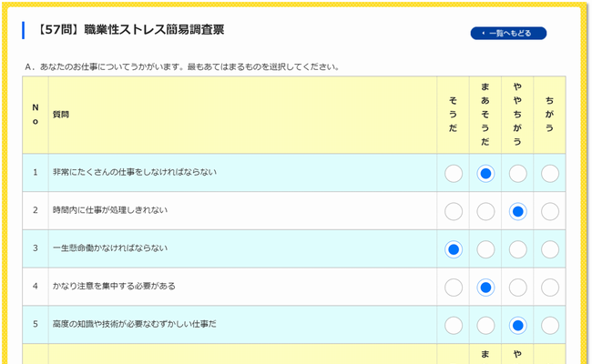Select まあそうだ for question 1

click(x=485, y=173)
